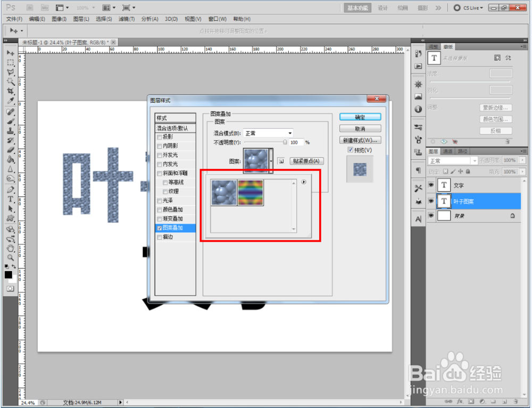Open the 文件(F) File menu

point(14,19)
